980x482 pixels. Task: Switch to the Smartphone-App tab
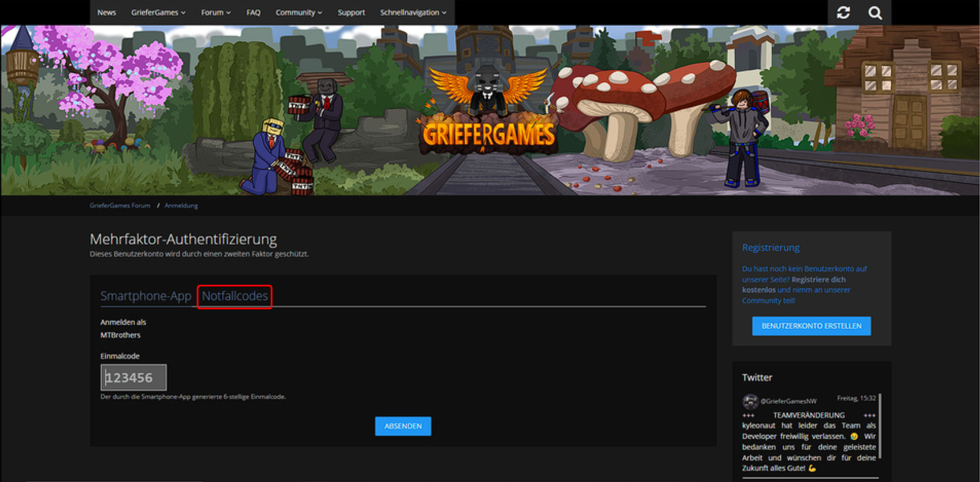click(x=146, y=296)
